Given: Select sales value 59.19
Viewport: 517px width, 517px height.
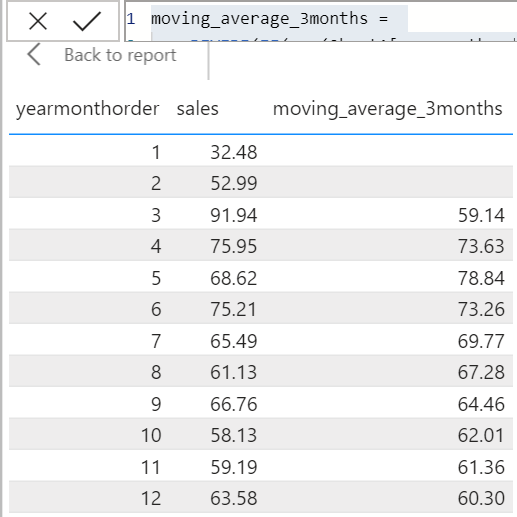Looking at the screenshot, I should pos(234,467).
